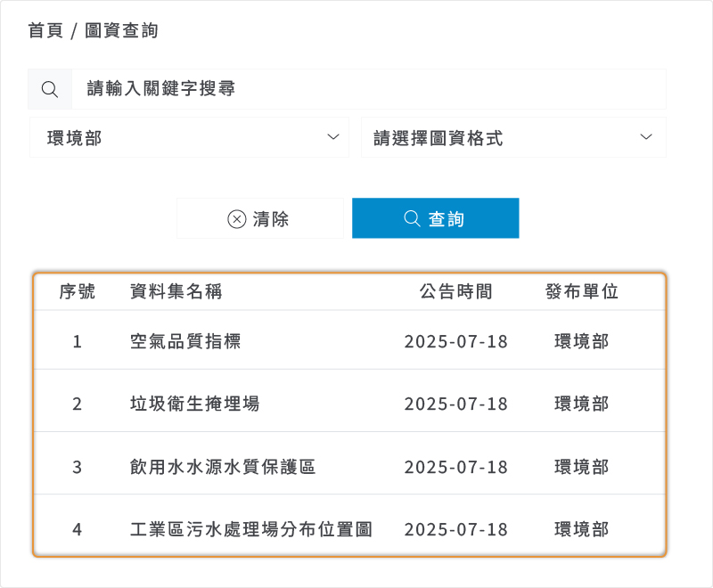Click the magnifier icon inside the 查詢 button

[410, 217]
